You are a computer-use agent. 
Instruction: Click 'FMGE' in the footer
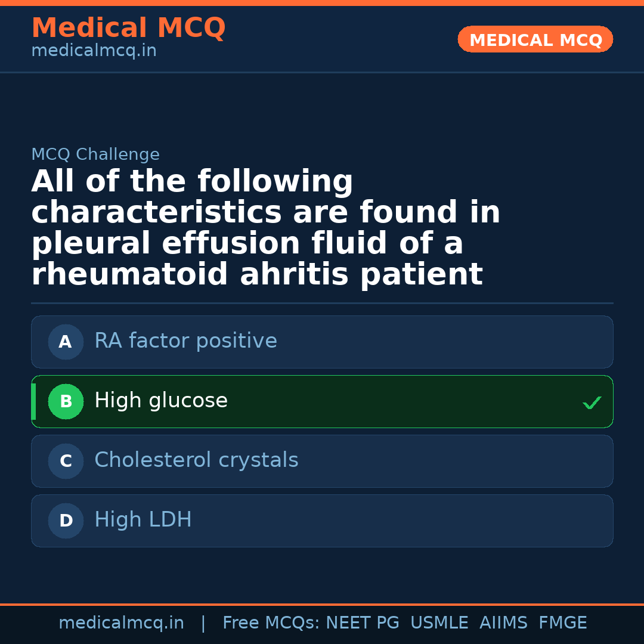point(563,623)
